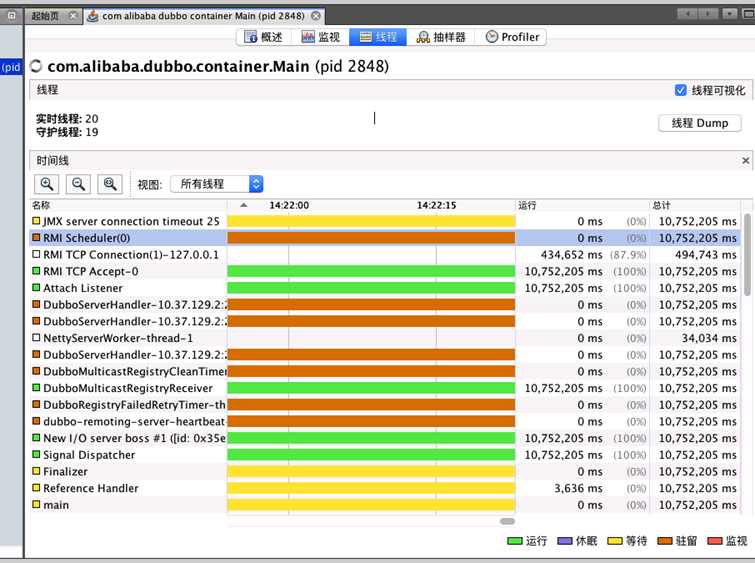Viewport: 755px width, 563px height.
Task: Click the yellow state icon beside Finalizer
Action: pos(36,471)
